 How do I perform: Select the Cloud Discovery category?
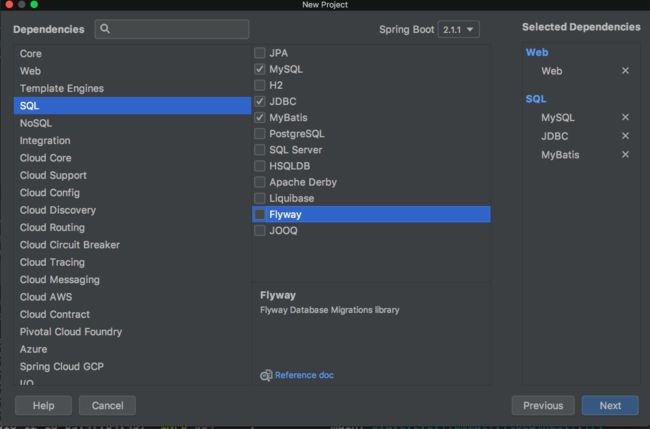[x=132, y=210]
